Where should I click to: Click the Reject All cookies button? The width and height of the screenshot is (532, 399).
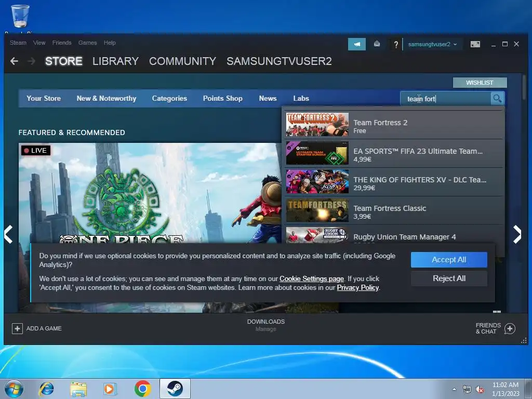coord(449,278)
